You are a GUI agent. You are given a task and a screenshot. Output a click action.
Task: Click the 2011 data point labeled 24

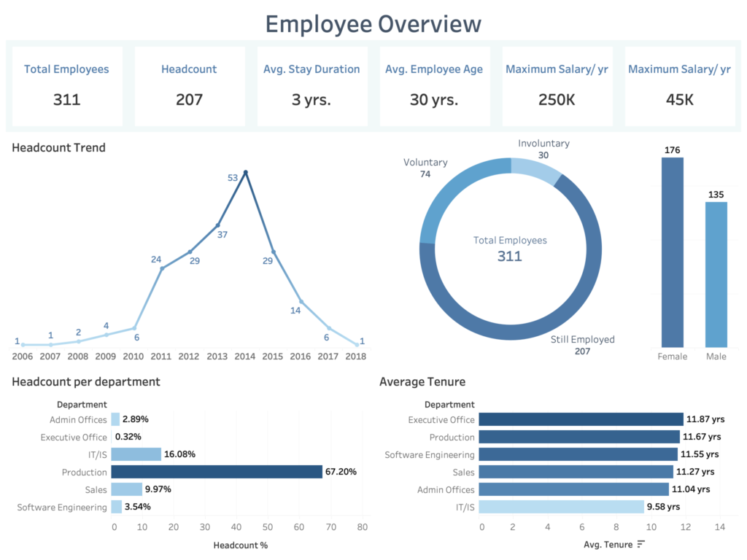162,268
